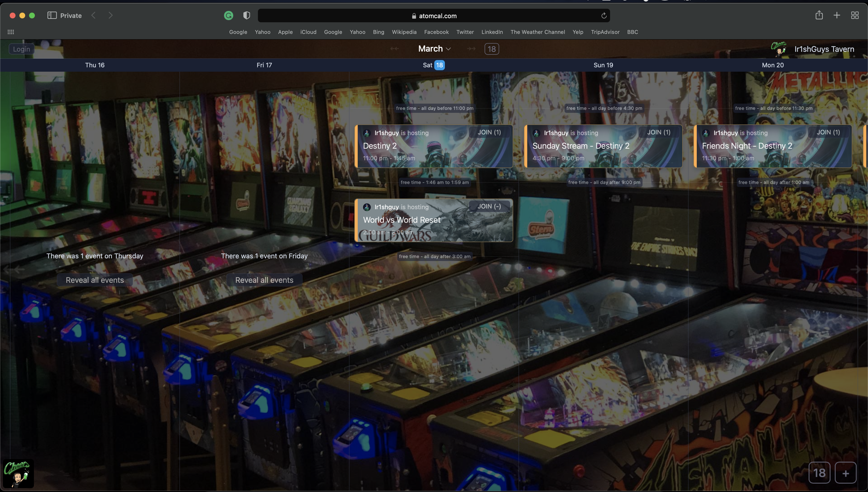Reveal all events on Thursday
This screenshot has height=492, width=868.
pyautogui.click(x=95, y=280)
